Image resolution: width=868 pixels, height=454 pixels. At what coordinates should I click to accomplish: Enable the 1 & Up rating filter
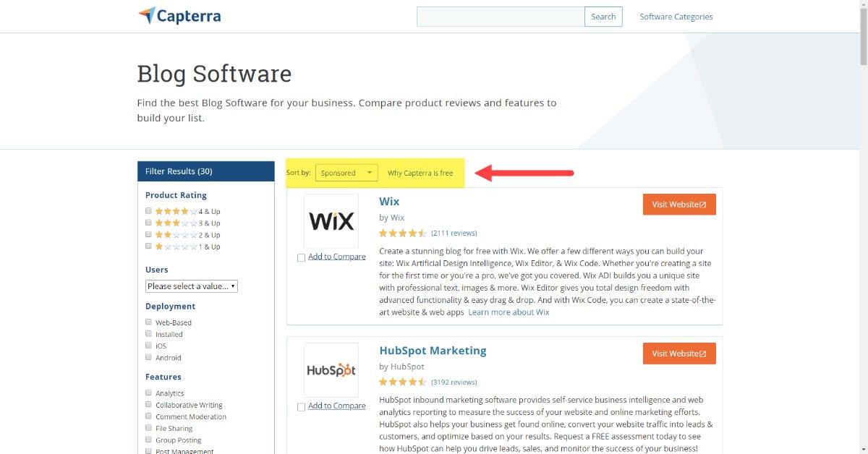click(x=148, y=246)
